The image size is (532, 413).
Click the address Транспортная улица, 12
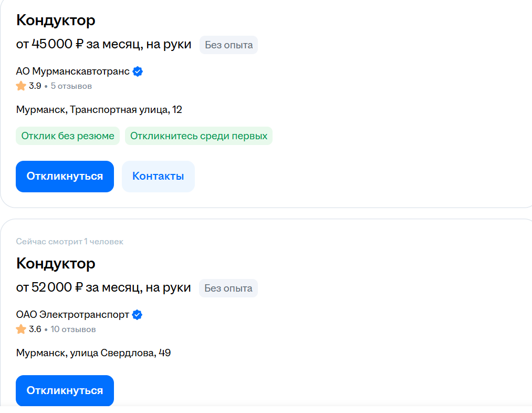(99, 110)
